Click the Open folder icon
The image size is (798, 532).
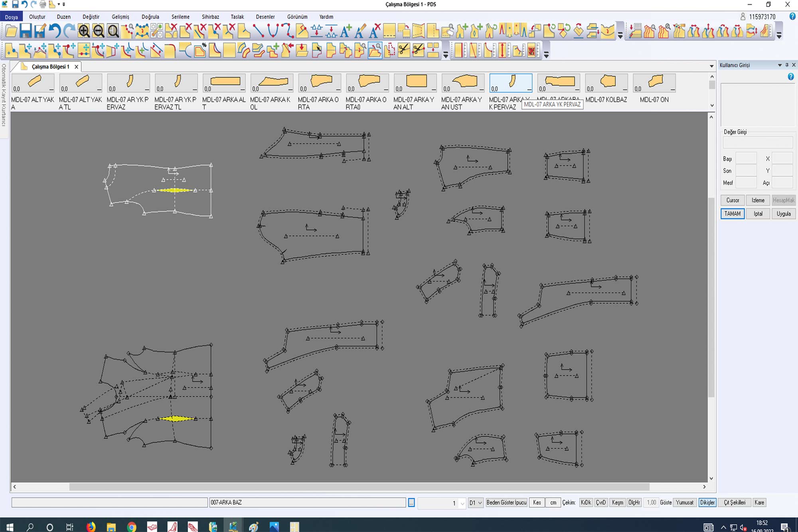pos(11,31)
